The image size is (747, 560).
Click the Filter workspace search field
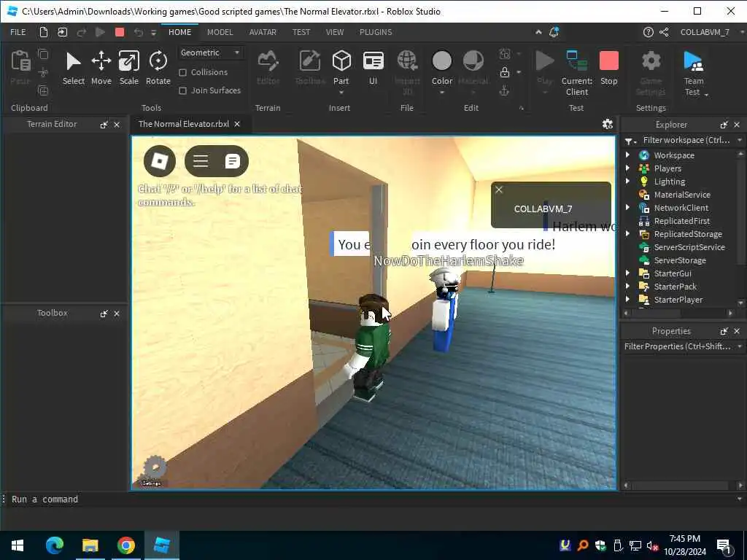[x=686, y=140]
